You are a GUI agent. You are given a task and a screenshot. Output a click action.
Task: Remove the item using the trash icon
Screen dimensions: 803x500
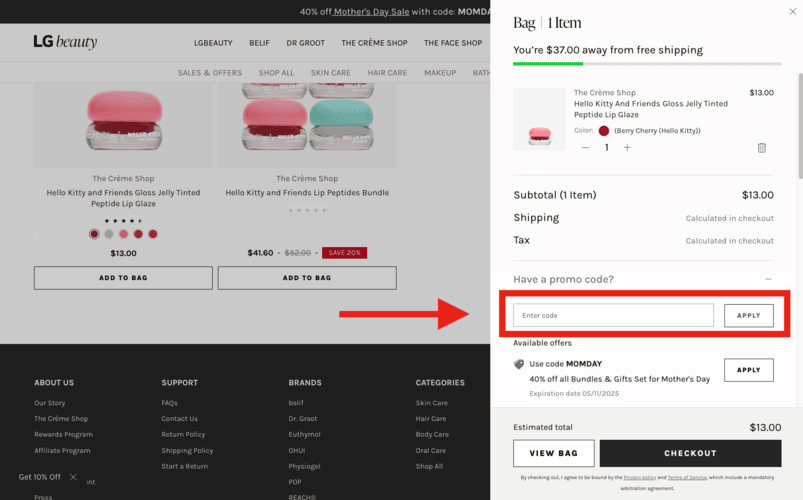[762, 148]
